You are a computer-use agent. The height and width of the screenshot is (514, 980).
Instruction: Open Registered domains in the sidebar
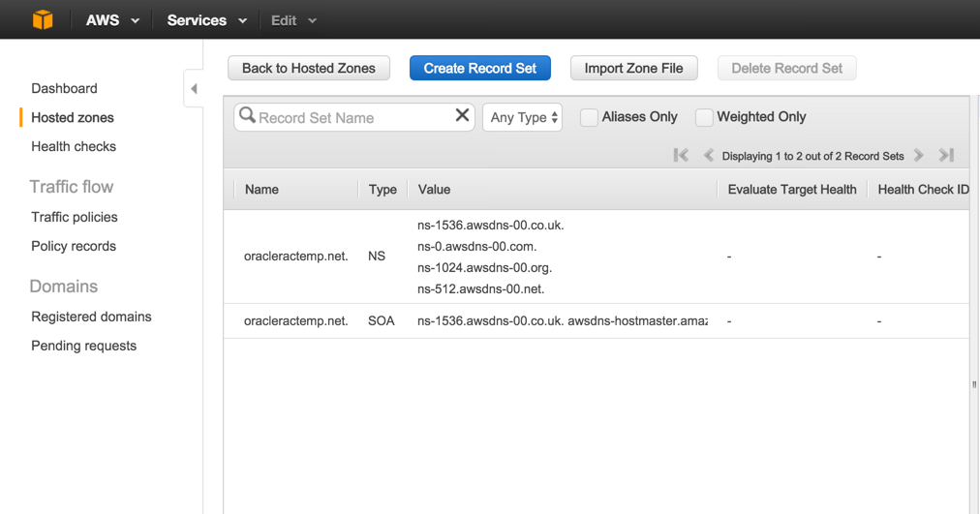[91, 317]
